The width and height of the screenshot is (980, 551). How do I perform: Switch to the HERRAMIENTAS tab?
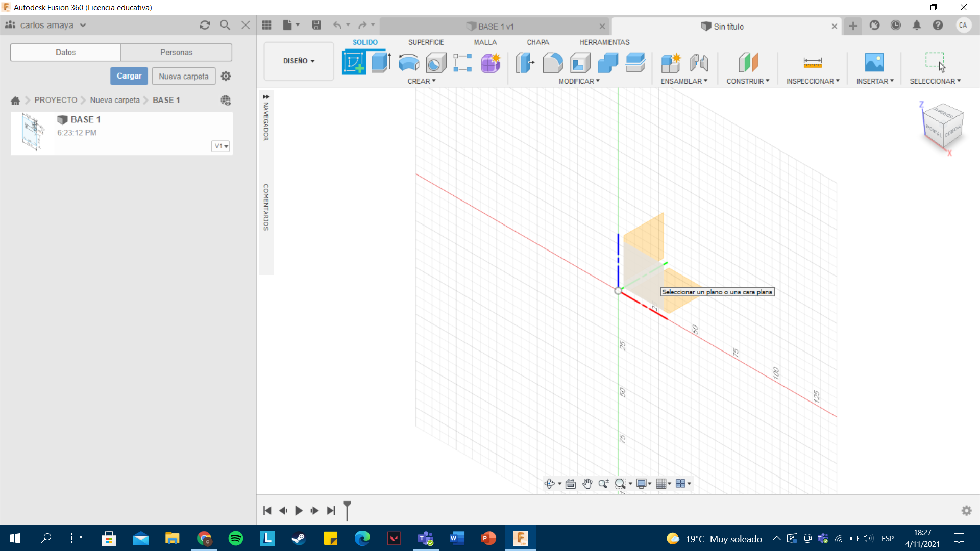point(604,42)
